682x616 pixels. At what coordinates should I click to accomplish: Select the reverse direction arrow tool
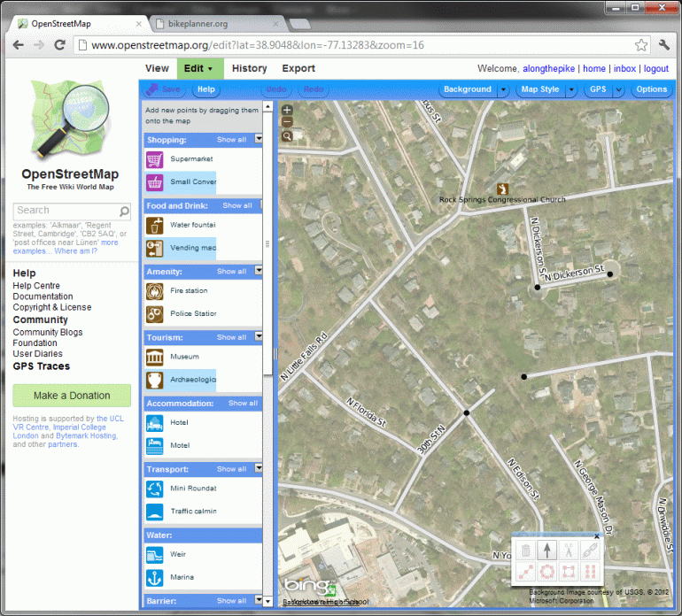[x=546, y=551]
